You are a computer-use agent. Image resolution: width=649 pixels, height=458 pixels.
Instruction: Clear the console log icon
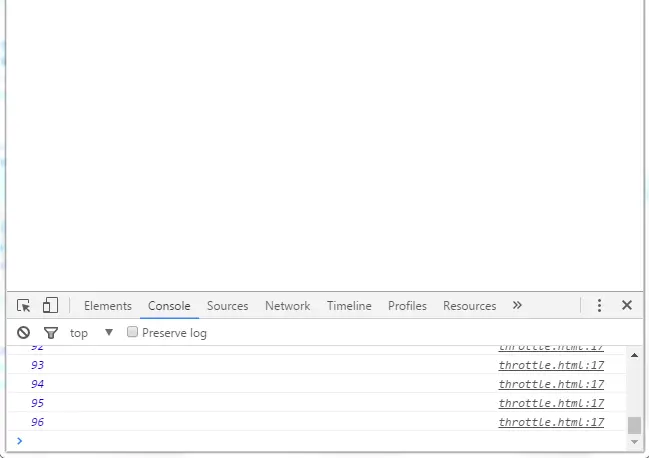point(24,333)
